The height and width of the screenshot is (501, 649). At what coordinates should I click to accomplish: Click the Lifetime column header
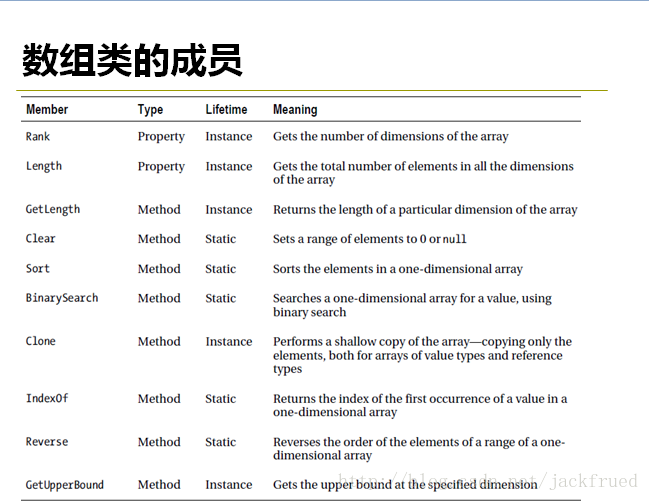pos(226,109)
